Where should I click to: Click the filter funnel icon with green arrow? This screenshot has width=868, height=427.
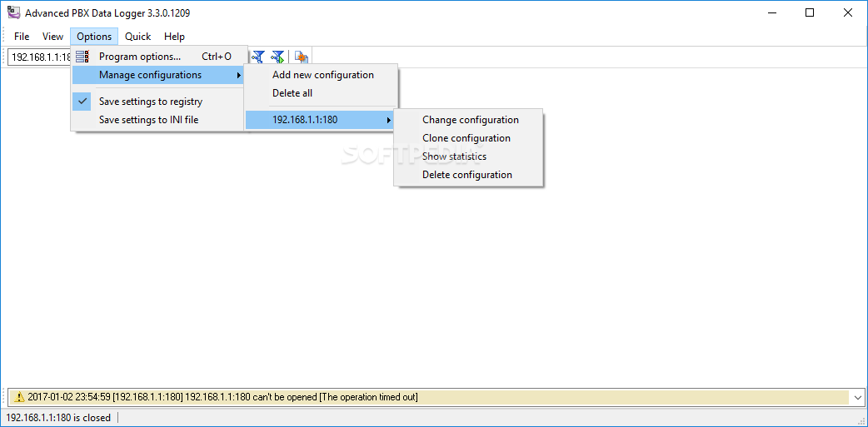click(277, 57)
